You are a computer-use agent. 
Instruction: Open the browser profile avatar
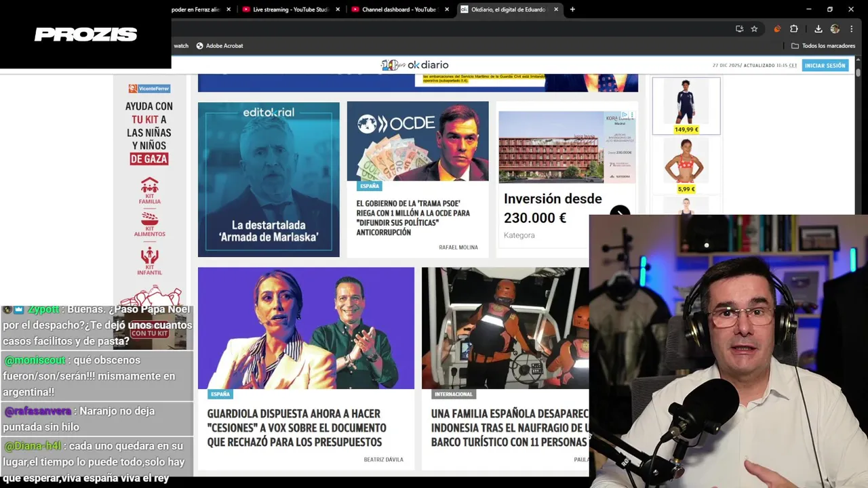[835, 28]
